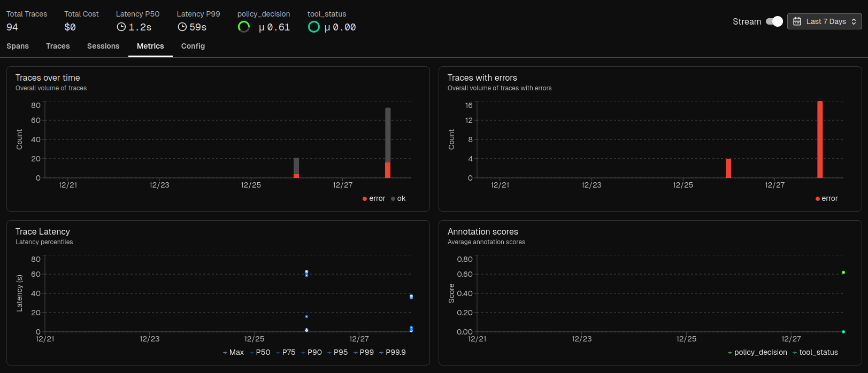Image resolution: width=868 pixels, height=373 pixels.
Task: Click the tool_status ring icon
Action: coord(314,27)
